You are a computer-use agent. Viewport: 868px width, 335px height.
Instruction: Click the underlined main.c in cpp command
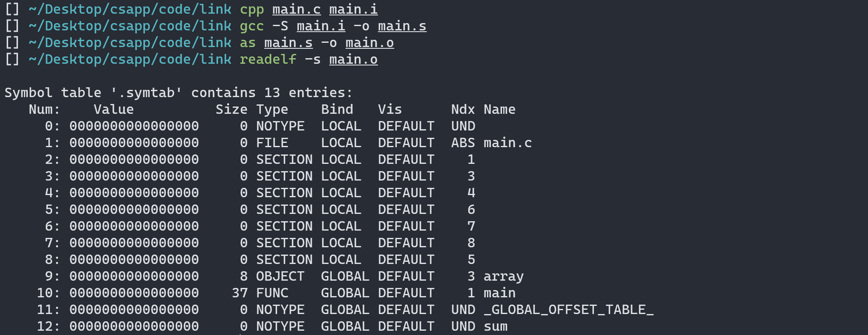[x=296, y=9]
